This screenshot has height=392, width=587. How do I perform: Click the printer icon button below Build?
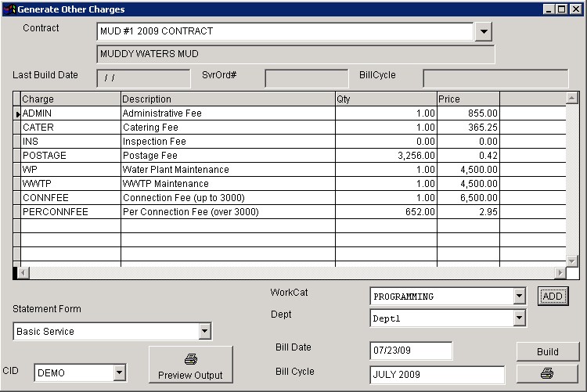pyautogui.click(x=547, y=374)
